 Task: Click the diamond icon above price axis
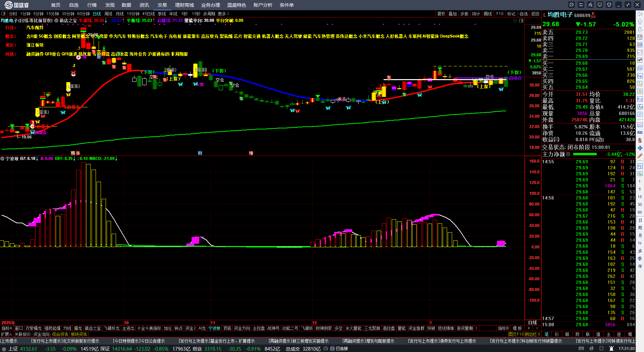point(515,21)
